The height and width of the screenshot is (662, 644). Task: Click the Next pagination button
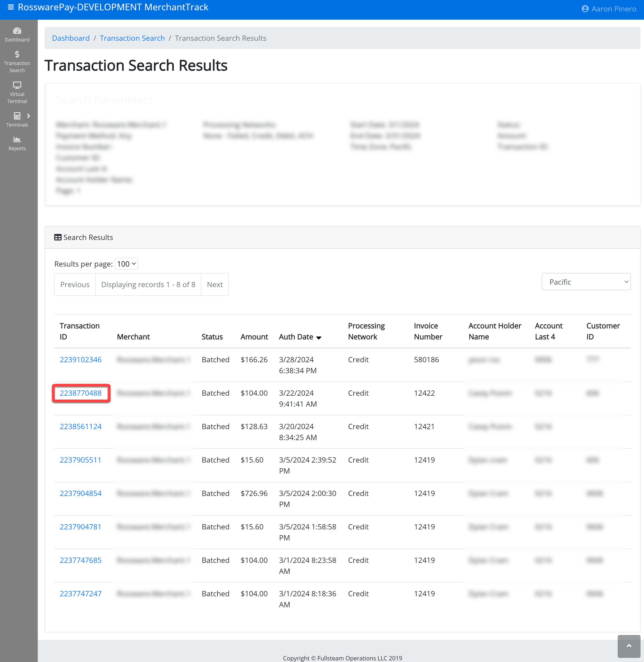[214, 284]
